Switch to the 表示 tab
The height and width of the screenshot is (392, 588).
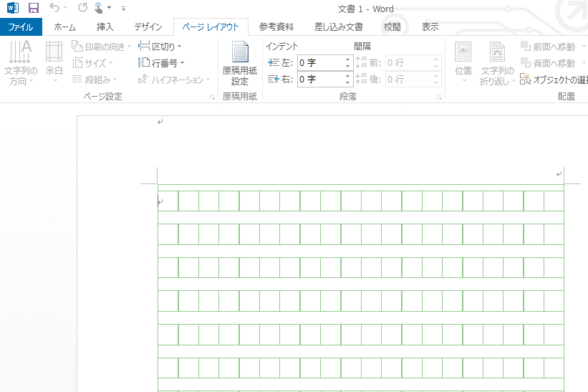(430, 27)
